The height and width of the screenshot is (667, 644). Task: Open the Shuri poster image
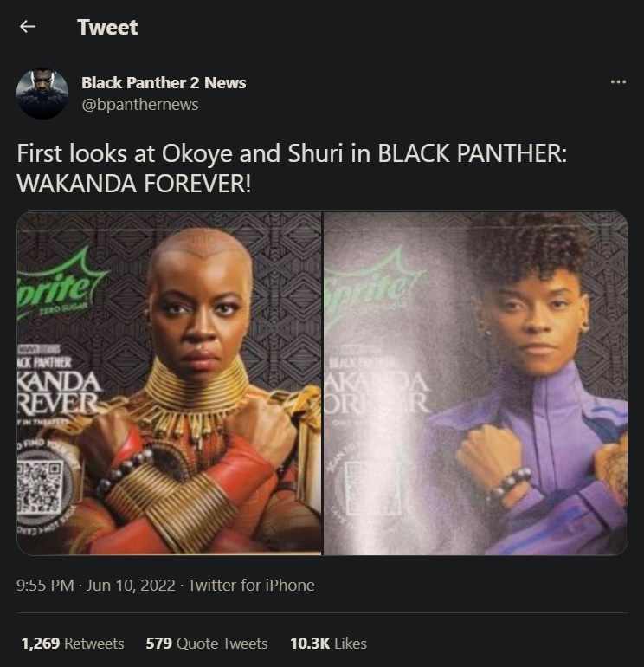click(x=476, y=383)
